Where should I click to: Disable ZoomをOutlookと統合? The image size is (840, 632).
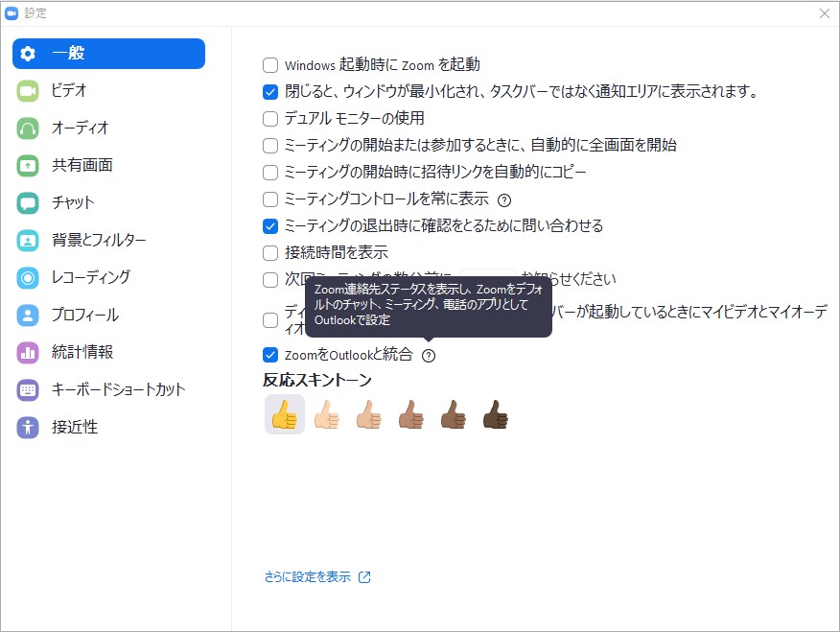point(269,354)
